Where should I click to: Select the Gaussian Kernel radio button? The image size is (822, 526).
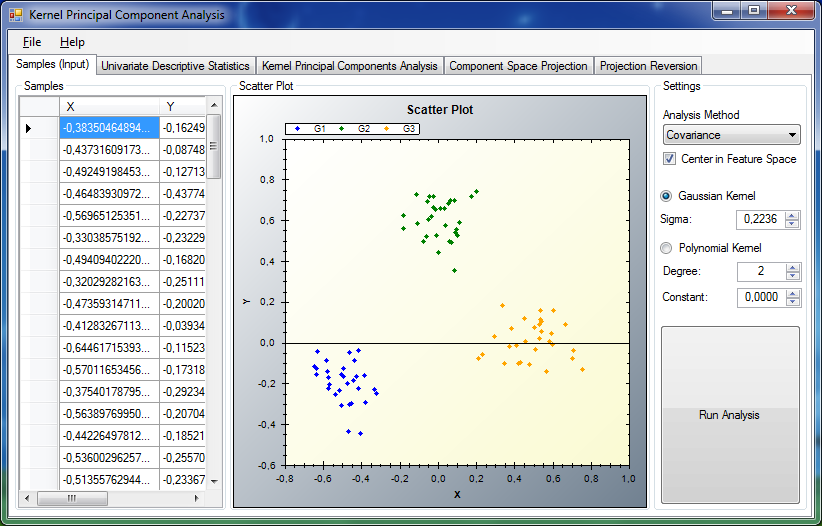(x=667, y=196)
